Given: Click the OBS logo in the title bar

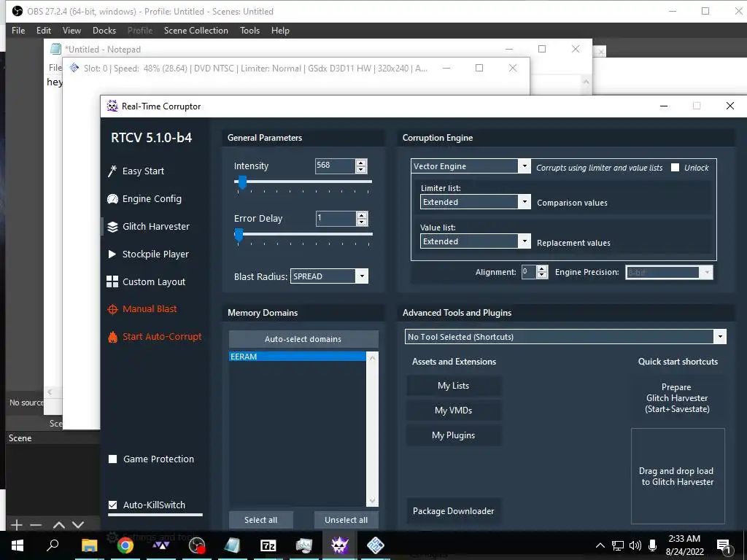Looking at the screenshot, I should pyautogui.click(x=18, y=11).
